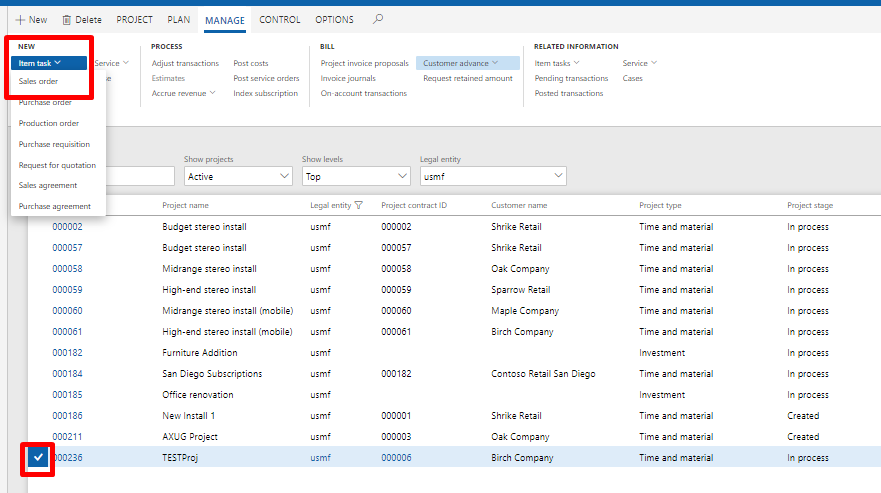Switch to the PLAN tab
The width and height of the screenshot is (881, 493).
(179, 20)
